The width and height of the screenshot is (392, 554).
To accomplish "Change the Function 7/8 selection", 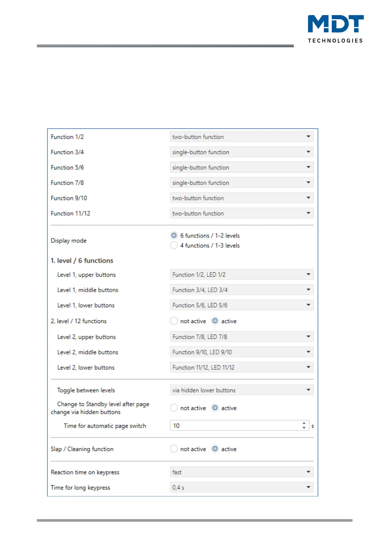I will click(242, 183).
